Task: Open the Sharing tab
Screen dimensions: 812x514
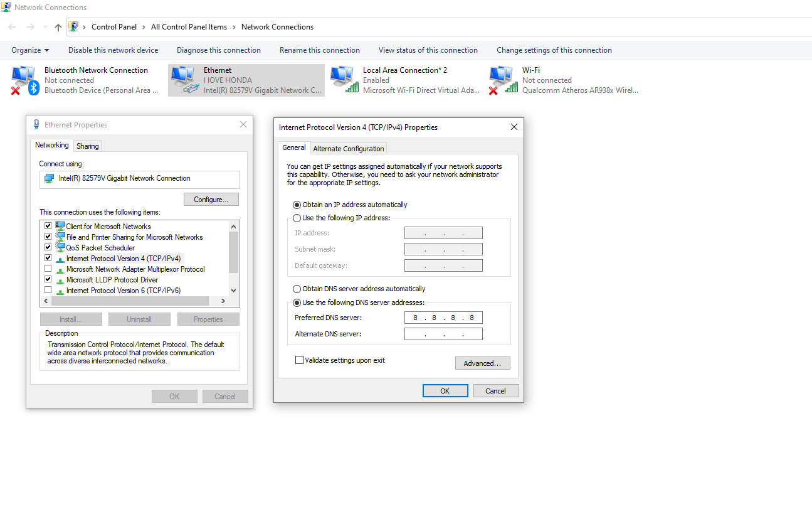Action: click(x=87, y=146)
